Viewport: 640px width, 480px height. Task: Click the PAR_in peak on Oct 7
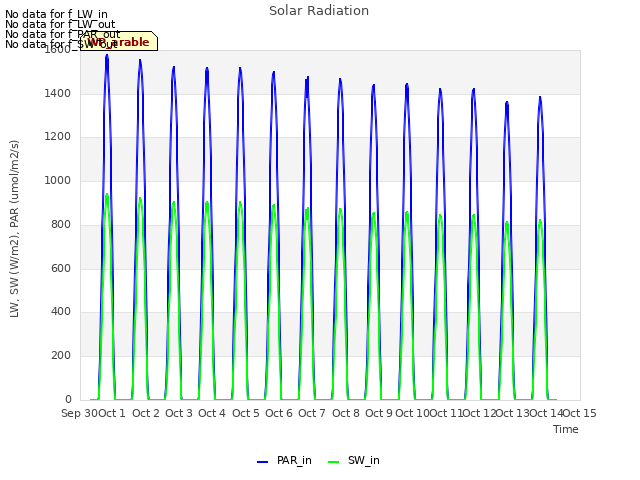pyautogui.click(x=307, y=78)
